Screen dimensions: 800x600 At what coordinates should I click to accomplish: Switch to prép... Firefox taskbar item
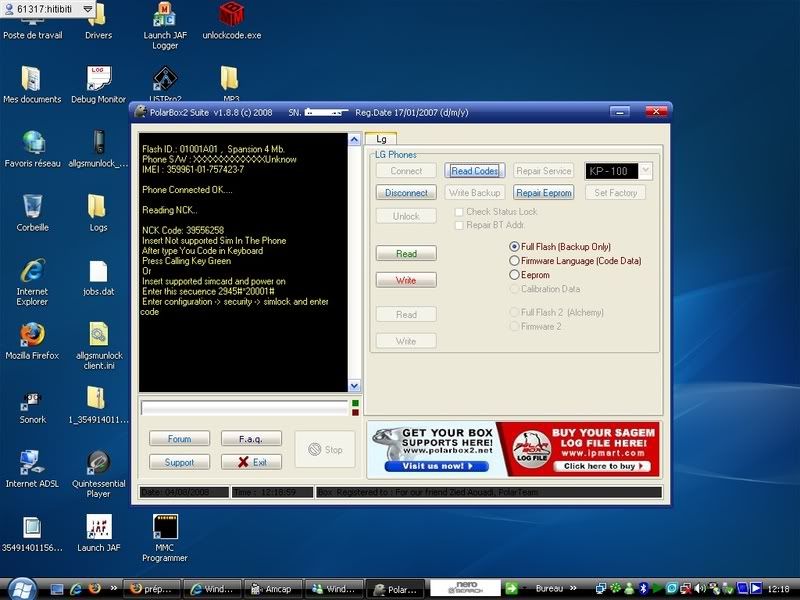coord(152,589)
